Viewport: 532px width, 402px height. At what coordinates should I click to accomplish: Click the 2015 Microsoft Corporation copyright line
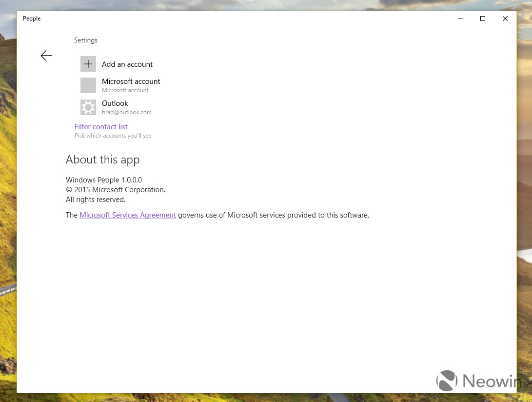click(116, 190)
